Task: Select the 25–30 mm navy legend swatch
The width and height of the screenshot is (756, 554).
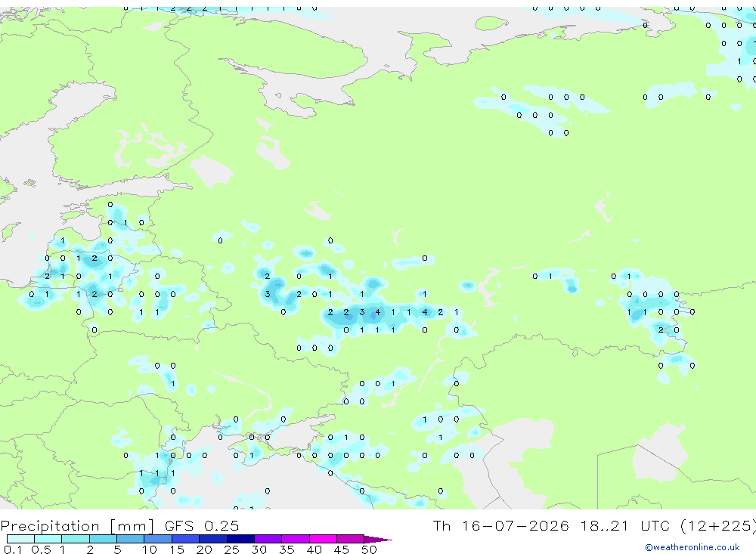Action: 240,539
